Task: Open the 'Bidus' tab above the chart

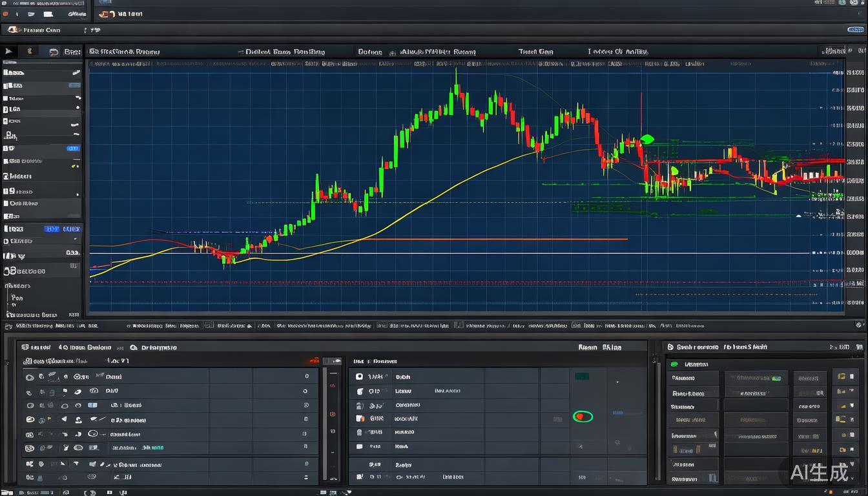Action: click(369, 52)
